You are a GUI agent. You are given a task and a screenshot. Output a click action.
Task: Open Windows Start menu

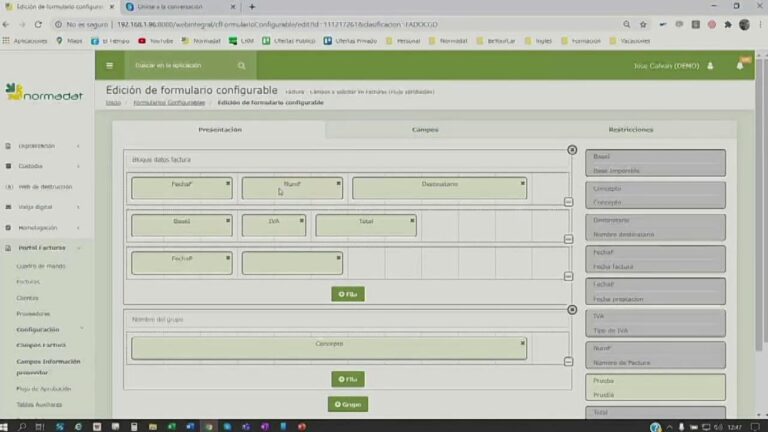[x=4, y=427]
